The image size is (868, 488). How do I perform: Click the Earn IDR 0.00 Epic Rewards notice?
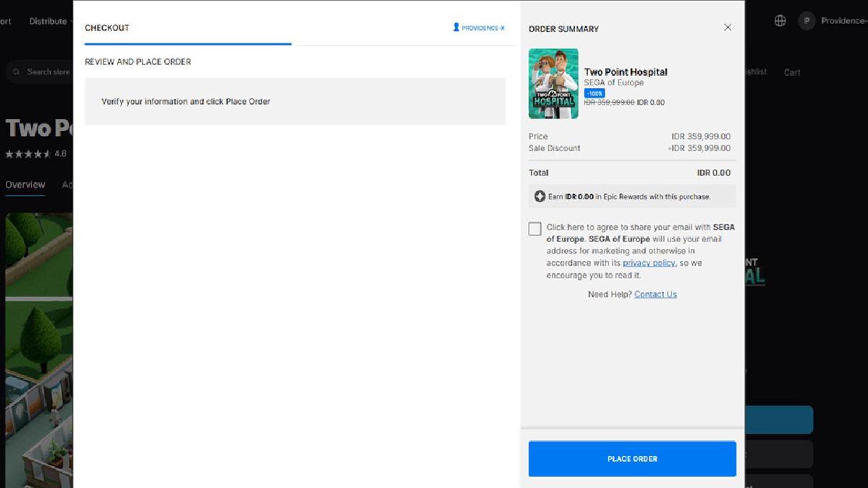(x=632, y=197)
